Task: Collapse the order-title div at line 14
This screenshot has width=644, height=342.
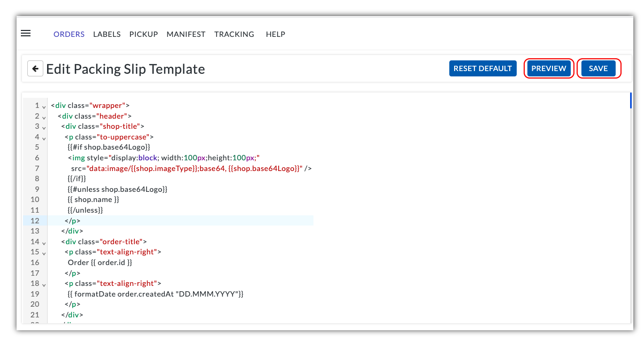Action: [x=44, y=242]
